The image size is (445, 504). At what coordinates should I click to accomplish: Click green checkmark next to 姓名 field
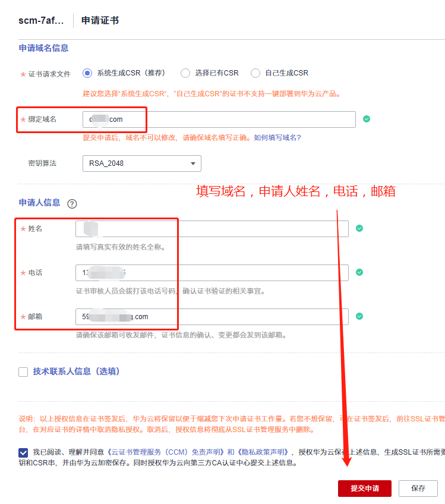pyautogui.click(x=359, y=228)
